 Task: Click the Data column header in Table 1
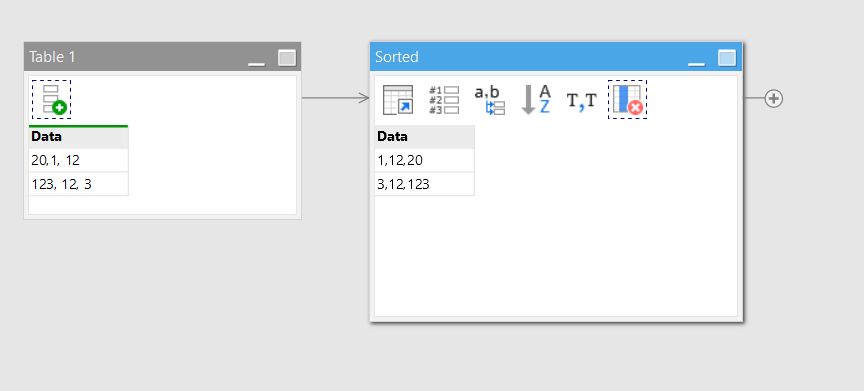coord(78,137)
